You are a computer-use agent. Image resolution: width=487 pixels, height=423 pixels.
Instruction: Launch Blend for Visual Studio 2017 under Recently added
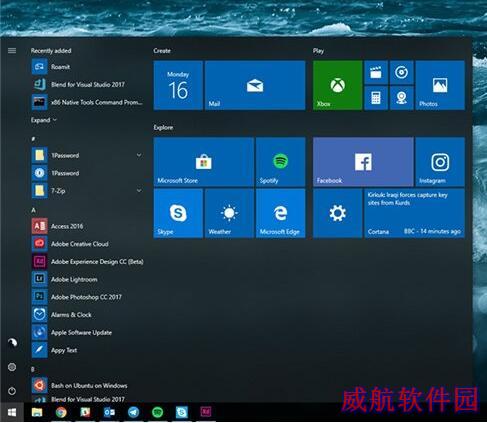87,84
